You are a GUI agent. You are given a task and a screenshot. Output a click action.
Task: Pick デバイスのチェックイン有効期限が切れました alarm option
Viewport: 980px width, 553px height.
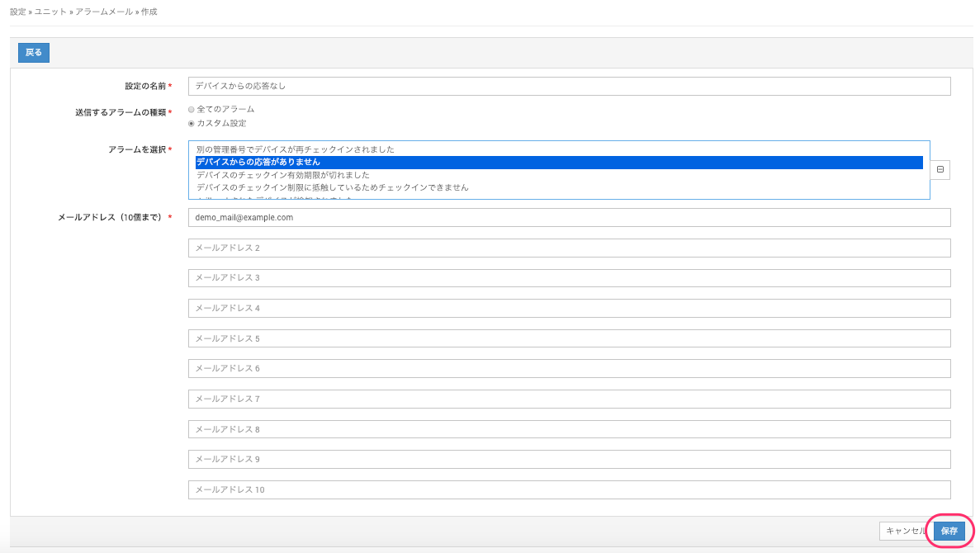coord(282,175)
